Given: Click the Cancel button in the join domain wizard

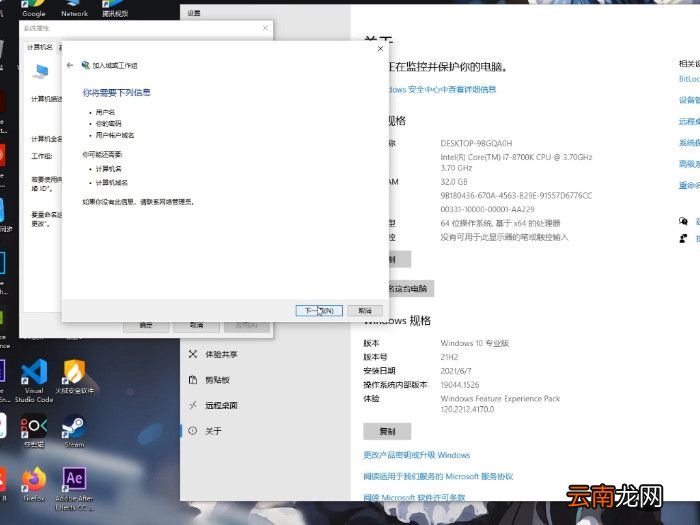Looking at the screenshot, I should [x=365, y=310].
